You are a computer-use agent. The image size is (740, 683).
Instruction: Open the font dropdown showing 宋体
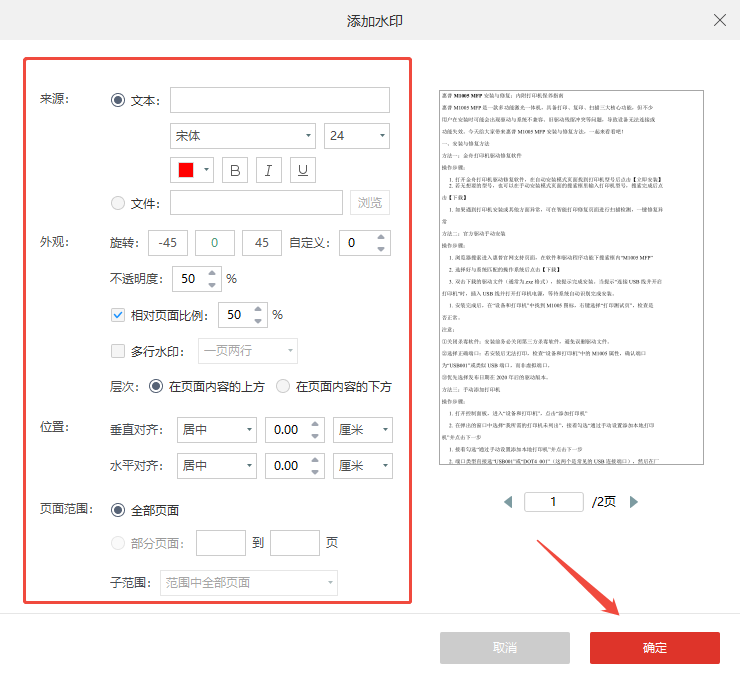tap(243, 136)
